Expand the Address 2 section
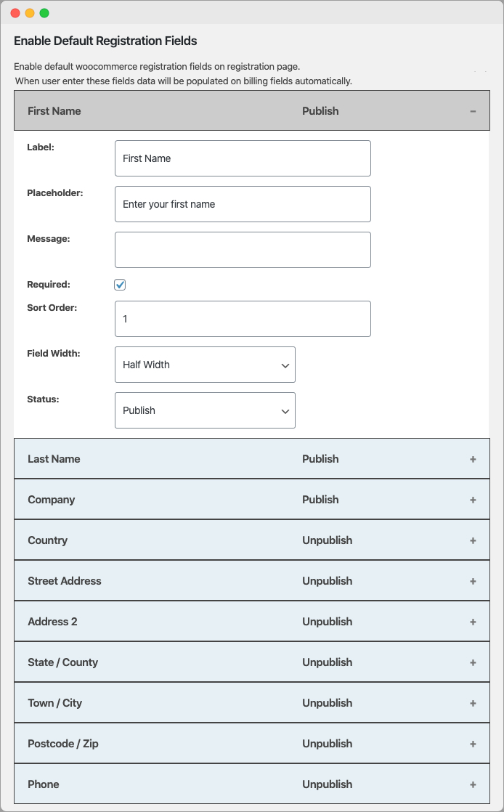The image size is (504, 812). 473,622
